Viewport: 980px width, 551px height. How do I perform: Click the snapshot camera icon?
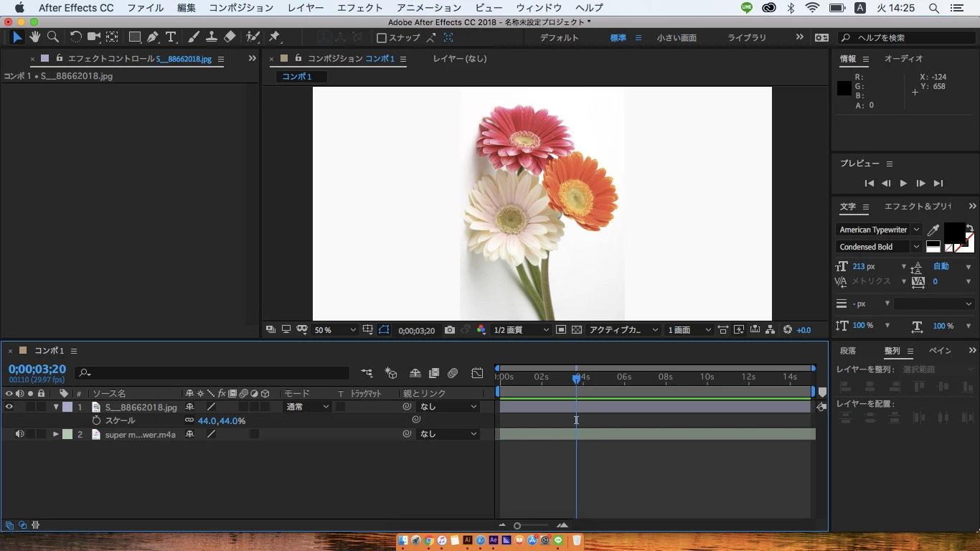point(449,330)
